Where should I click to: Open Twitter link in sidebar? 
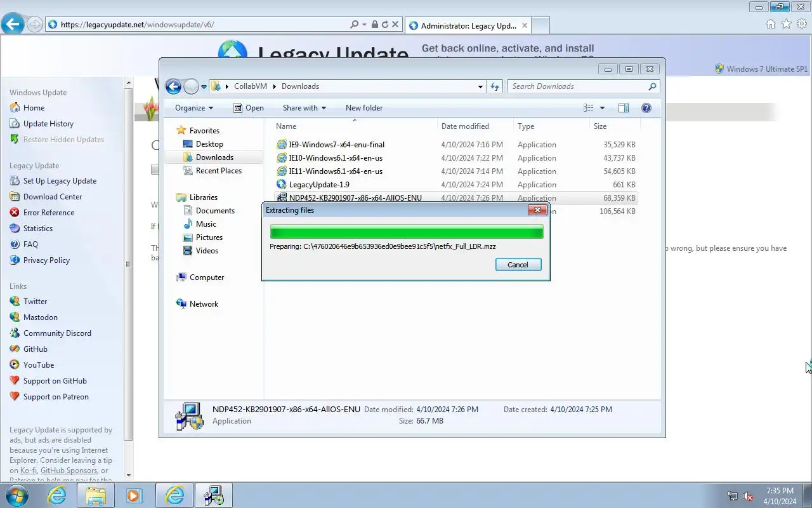pyautogui.click(x=35, y=302)
